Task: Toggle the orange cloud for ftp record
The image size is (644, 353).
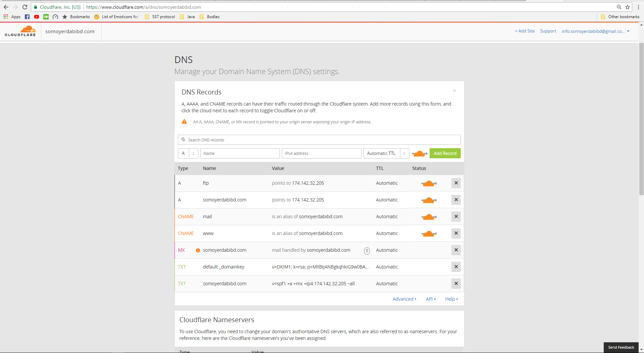Action: tap(429, 183)
